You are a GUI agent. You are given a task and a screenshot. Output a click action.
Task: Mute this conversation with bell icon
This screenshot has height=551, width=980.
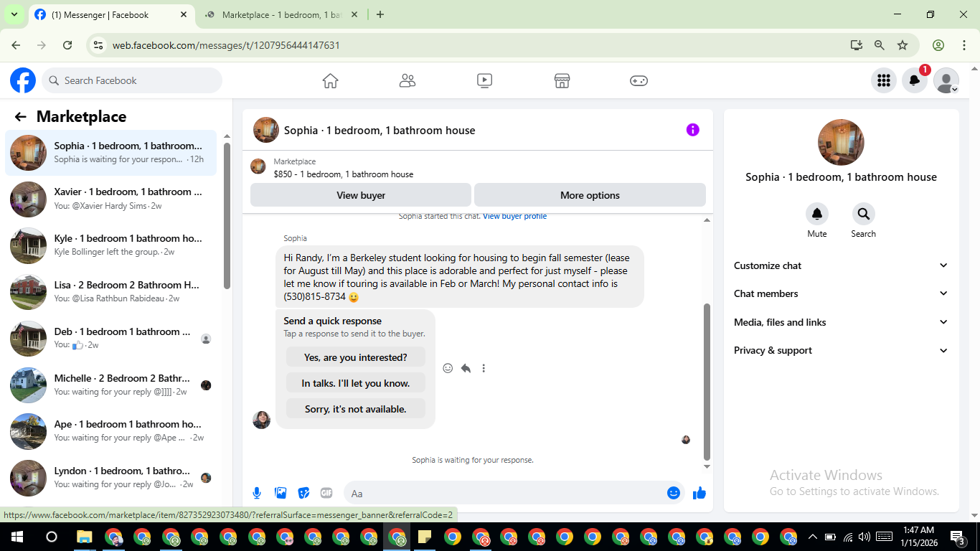(817, 214)
